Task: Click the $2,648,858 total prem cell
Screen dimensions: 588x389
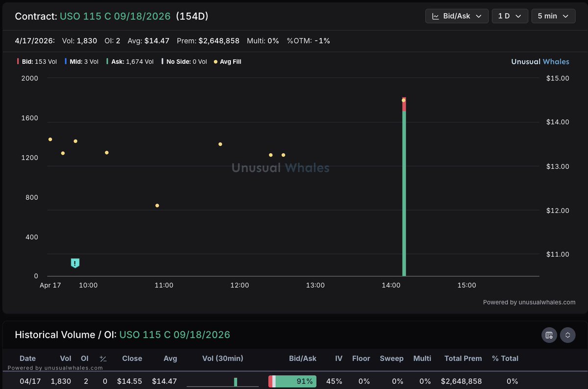Action: 461,381
